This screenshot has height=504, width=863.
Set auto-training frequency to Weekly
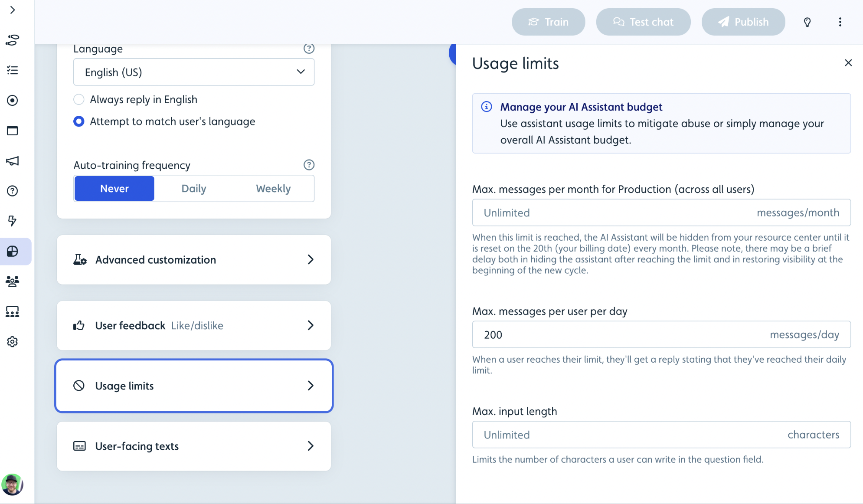pyautogui.click(x=273, y=189)
